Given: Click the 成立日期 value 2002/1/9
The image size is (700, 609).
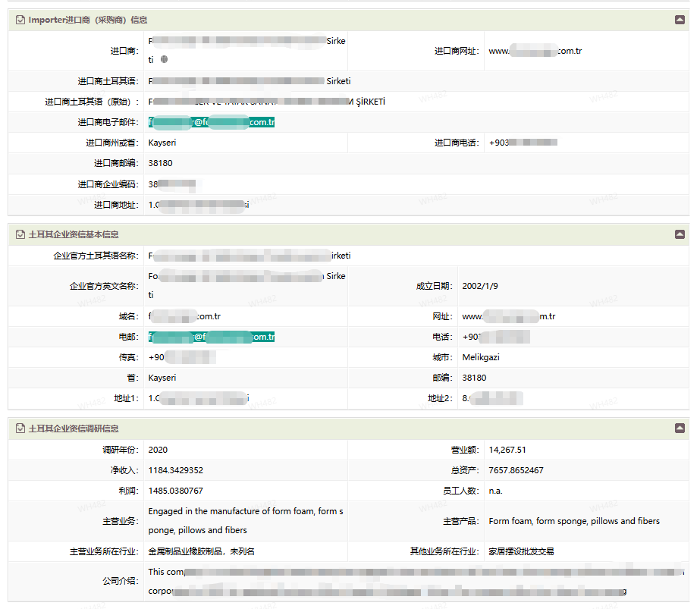Looking at the screenshot, I should pos(481,286).
